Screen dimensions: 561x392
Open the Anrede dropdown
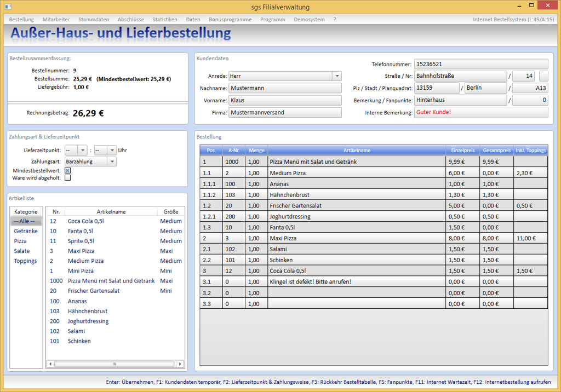click(337, 76)
